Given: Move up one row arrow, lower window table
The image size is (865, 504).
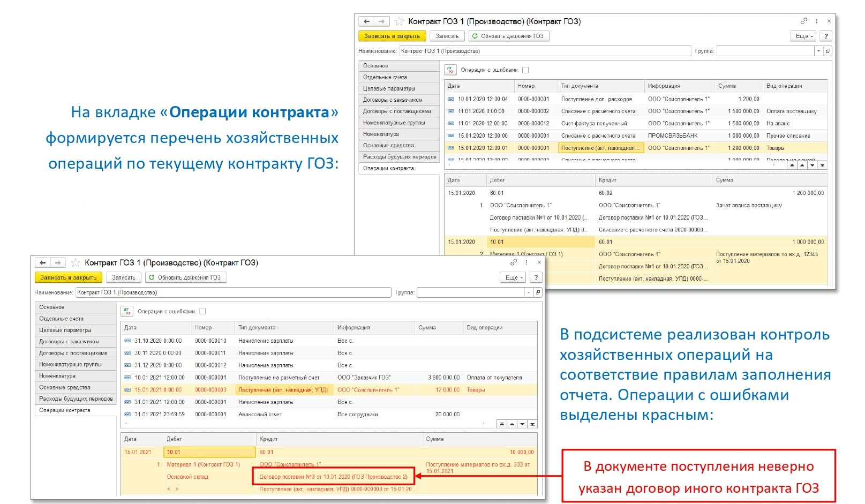Looking at the screenshot, I should 512,424.
